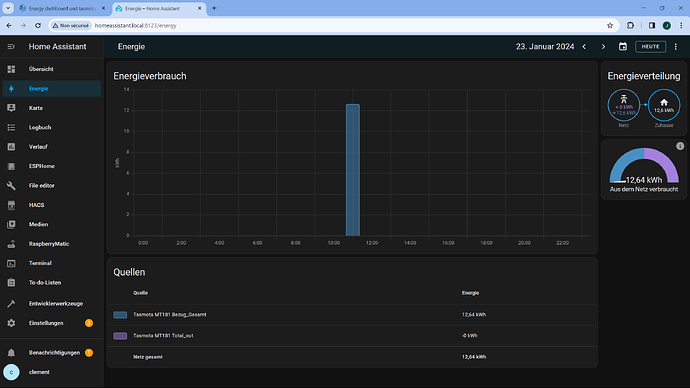Open the browser extensions puzzle icon

point(630,26)
